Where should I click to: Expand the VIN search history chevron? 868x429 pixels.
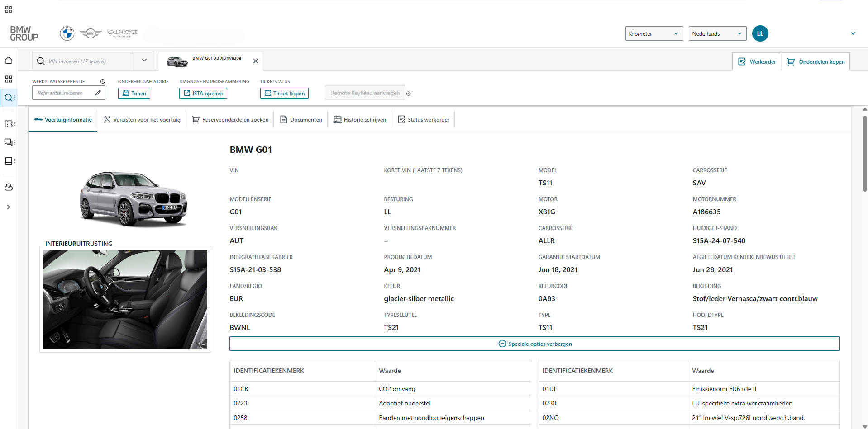coord(144,60)
